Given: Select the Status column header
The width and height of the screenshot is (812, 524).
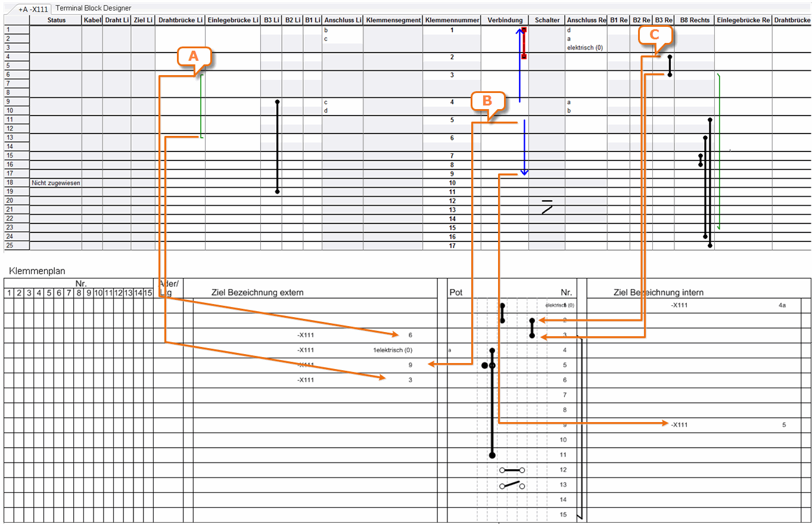Looking at the screenshot, I should click(56, 20).
